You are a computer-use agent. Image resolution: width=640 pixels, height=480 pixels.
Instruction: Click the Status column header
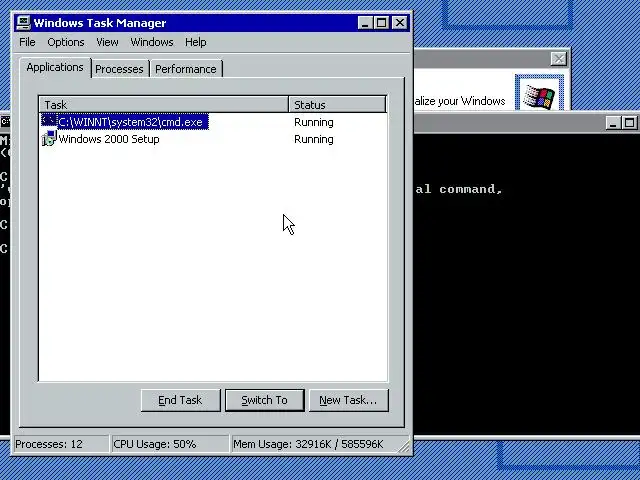click(337, 104)
